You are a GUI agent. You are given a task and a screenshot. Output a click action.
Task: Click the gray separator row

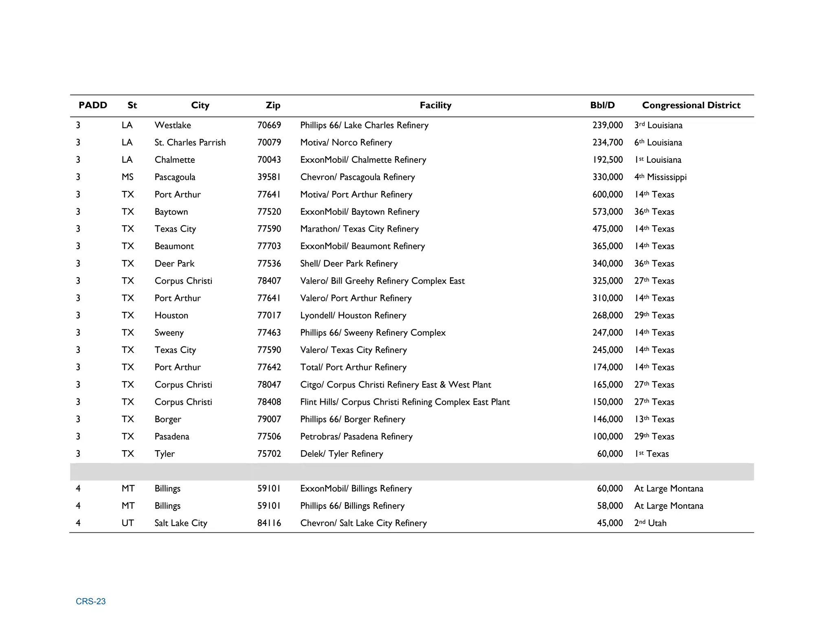[x=411, y=471]
